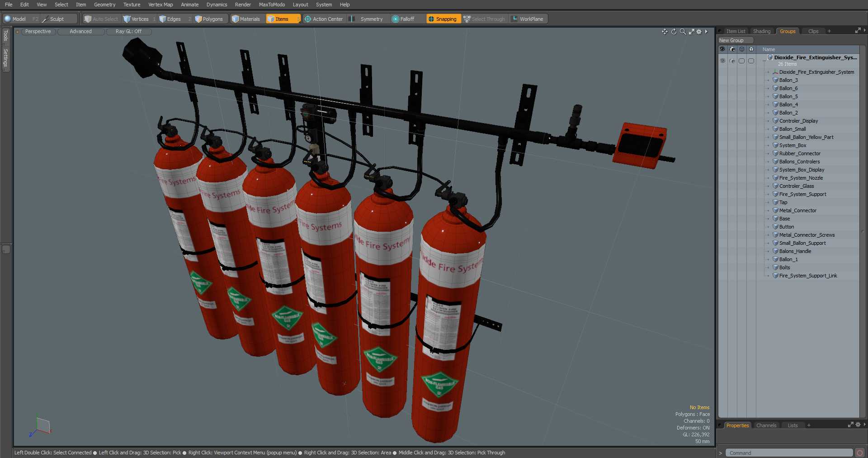Click the axis orientation gizmo in viewport

(x=41, y=427)
